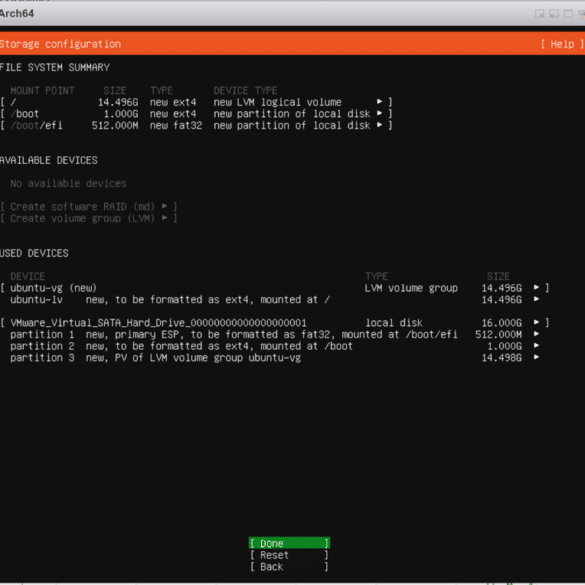This screenshot has height=585, width=585.
Task: Open the Help menu in installer header
Action: click(562, 44)
